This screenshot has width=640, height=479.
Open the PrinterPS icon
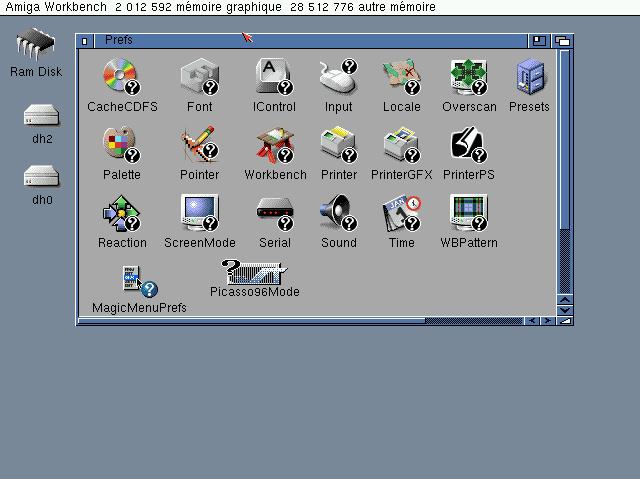[x=469, y=144]
